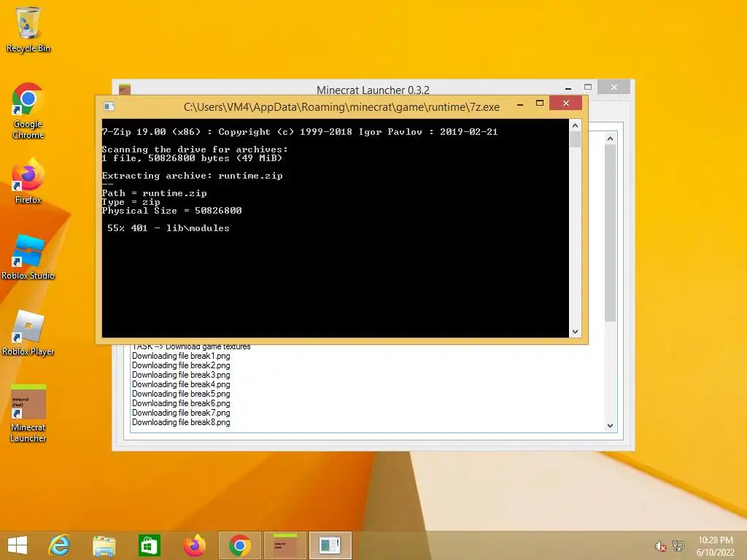This screenshot has width=747, height=560.
Task: Click the 'Type = zip' console line
Action: point(131,202)
